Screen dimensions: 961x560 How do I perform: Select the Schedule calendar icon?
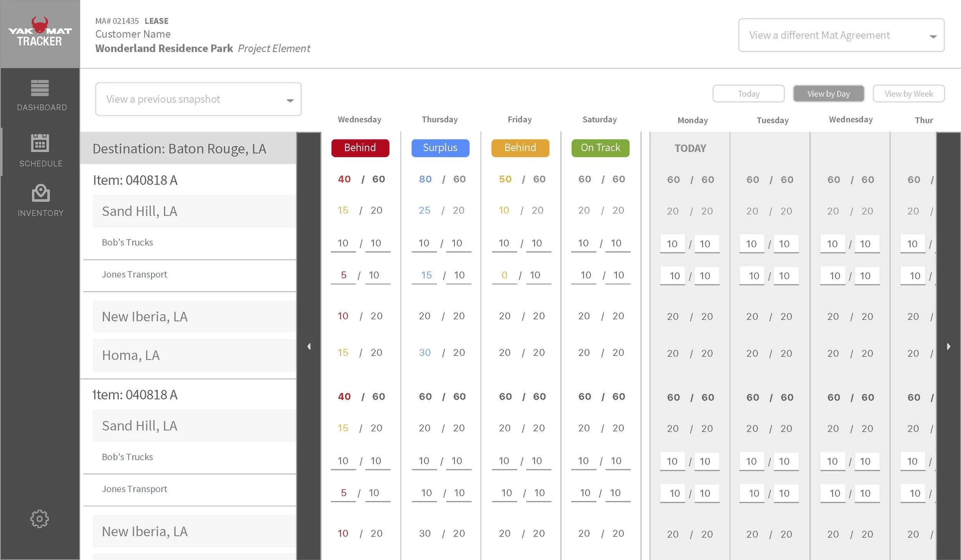pyautogui.click(x=40, y=151)
